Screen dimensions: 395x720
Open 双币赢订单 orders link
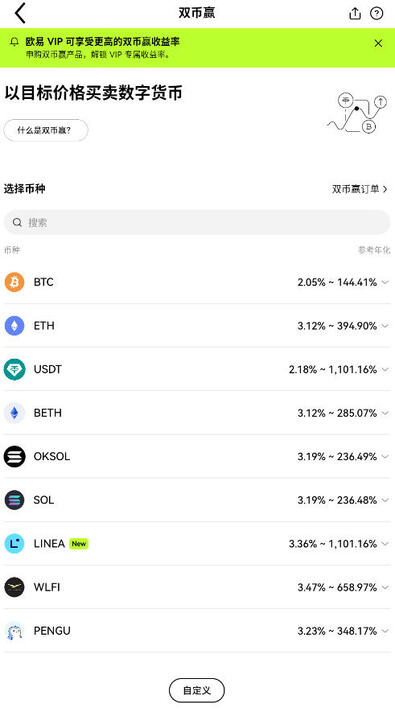pos(360,189)
